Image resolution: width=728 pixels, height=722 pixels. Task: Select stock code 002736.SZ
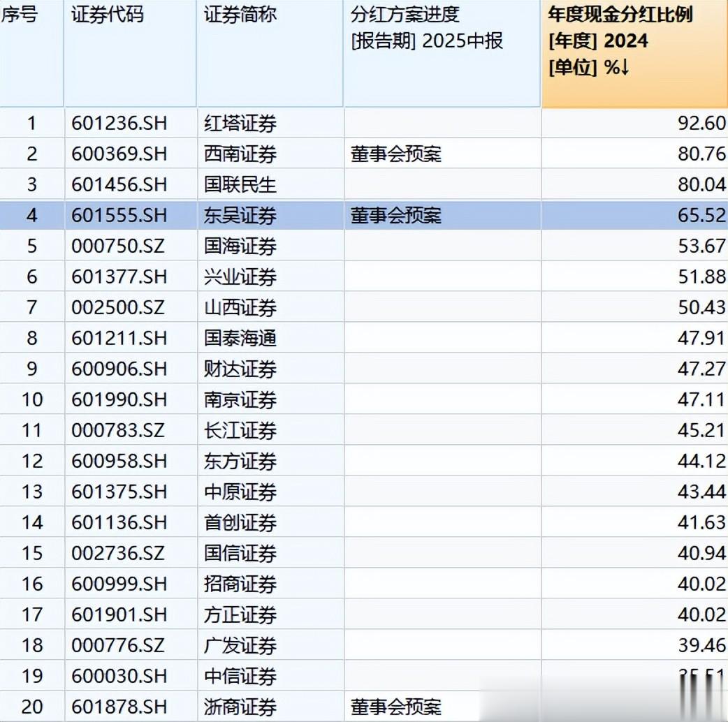(118, 553)
